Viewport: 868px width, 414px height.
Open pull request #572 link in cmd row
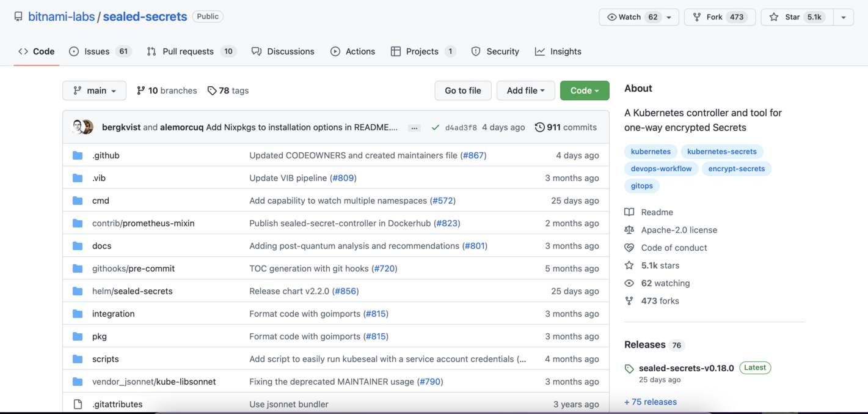[x=443, y=201]
